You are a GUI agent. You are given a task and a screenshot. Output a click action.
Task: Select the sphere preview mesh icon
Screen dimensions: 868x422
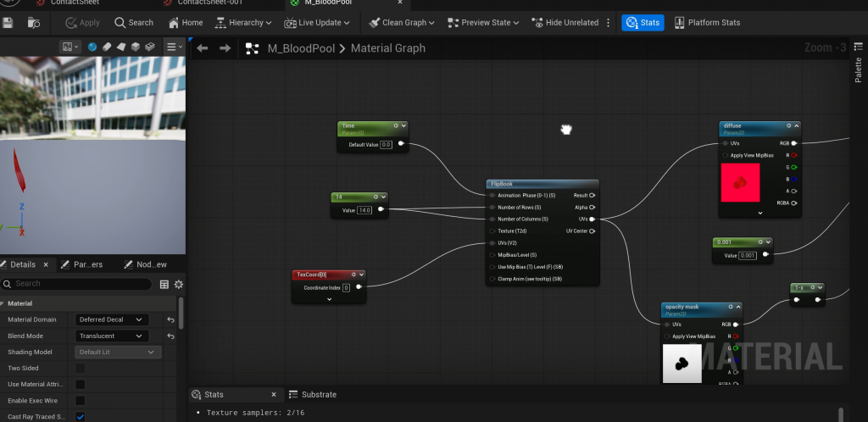tap(92, 47)
